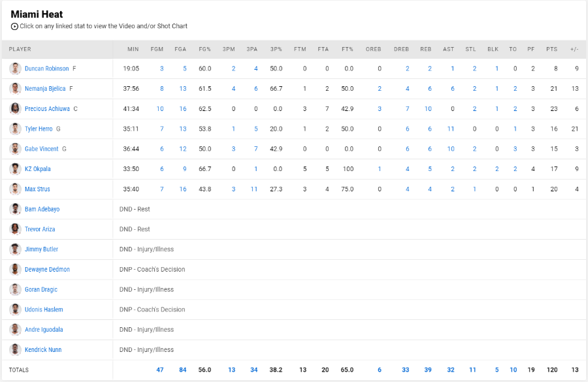View Gabe Vincent's 3 turnovers

point(515,149)
